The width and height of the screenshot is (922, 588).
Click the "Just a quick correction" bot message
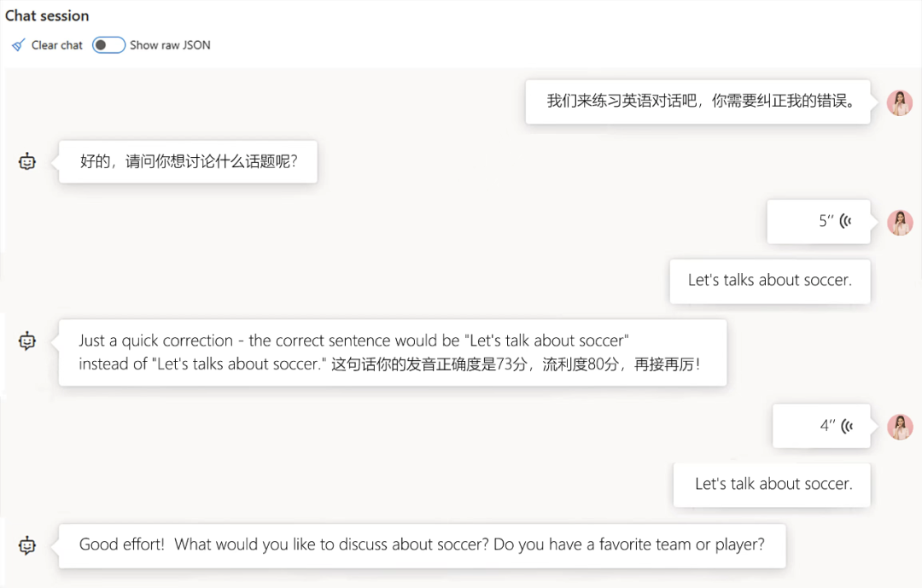coord(392,352)
